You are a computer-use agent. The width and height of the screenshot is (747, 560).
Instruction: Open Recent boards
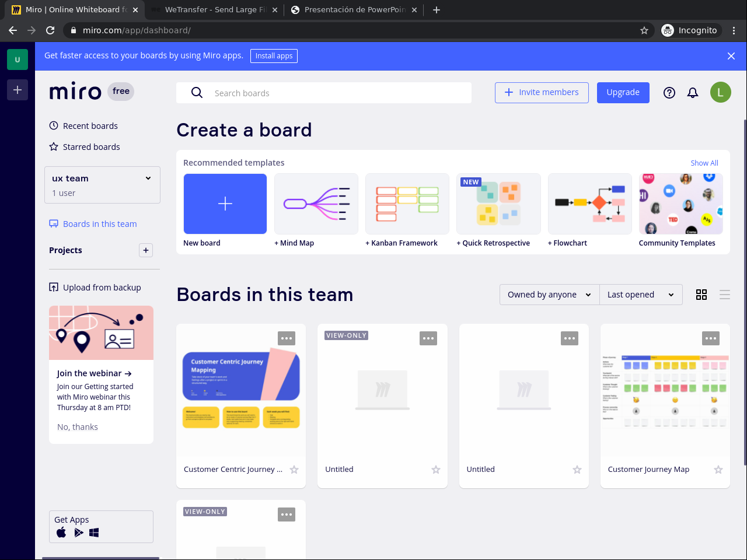point(83,126)
